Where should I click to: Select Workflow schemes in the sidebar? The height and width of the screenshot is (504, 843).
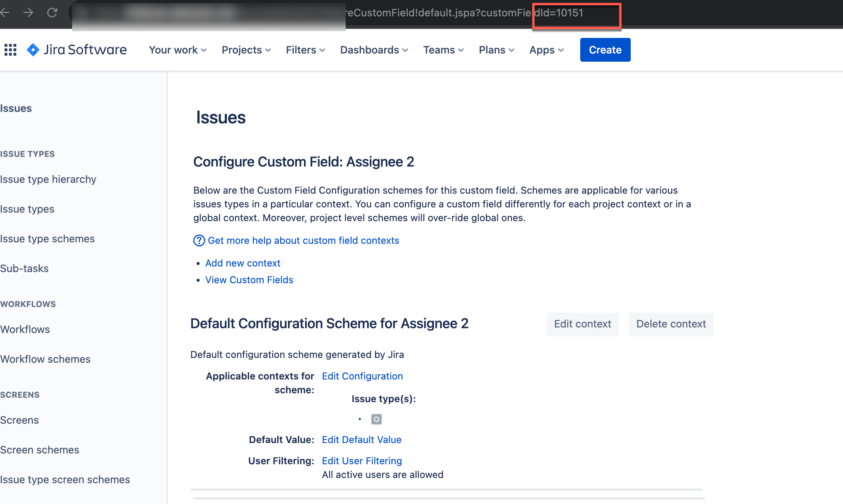point(45,359)
